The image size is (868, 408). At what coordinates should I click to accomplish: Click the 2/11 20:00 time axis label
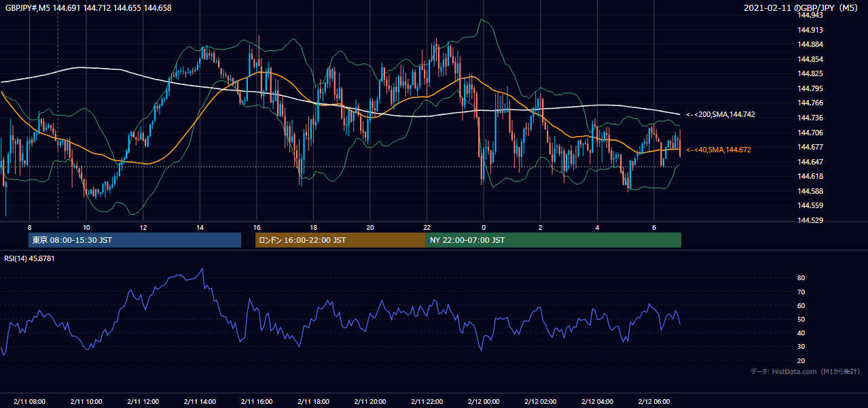[x=369, y=402]
